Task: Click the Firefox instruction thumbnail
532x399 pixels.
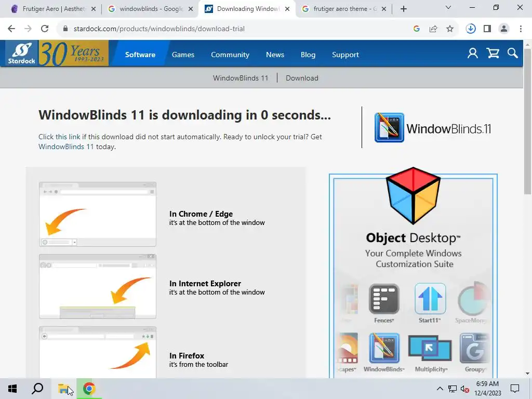Action: tap(98, 352)
